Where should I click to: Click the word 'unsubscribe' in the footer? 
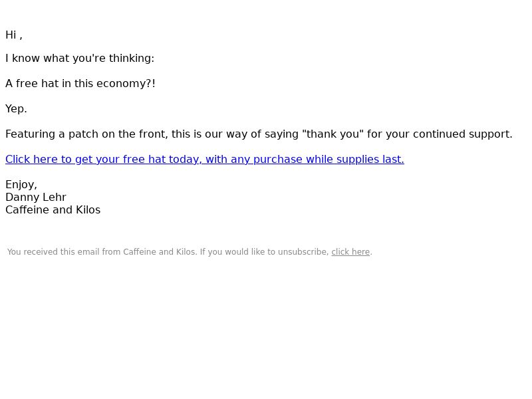click(x=303, y=252)
